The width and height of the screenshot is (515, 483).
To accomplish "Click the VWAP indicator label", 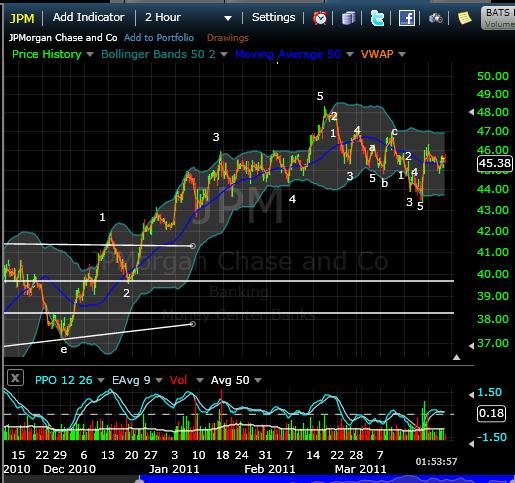I will (x=377, y=54).
